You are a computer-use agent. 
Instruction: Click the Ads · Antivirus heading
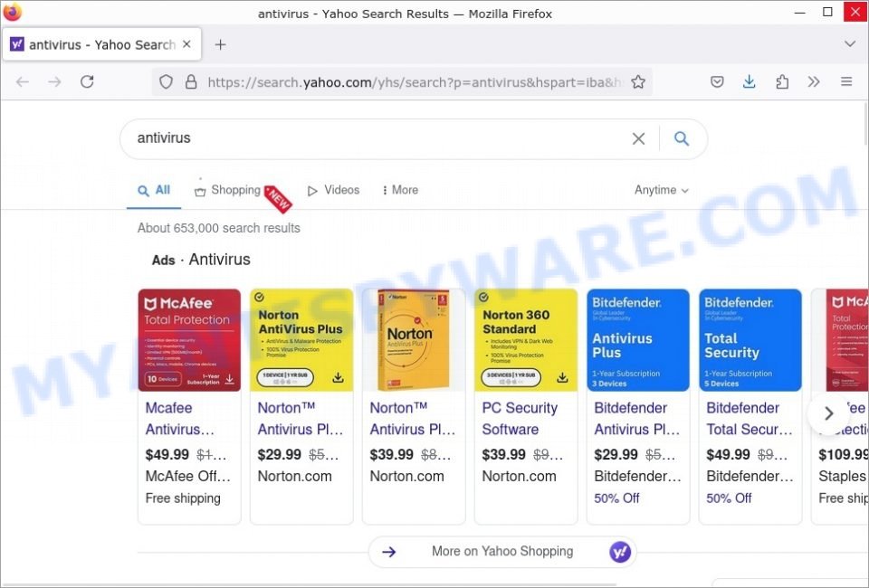coord(201,260)
